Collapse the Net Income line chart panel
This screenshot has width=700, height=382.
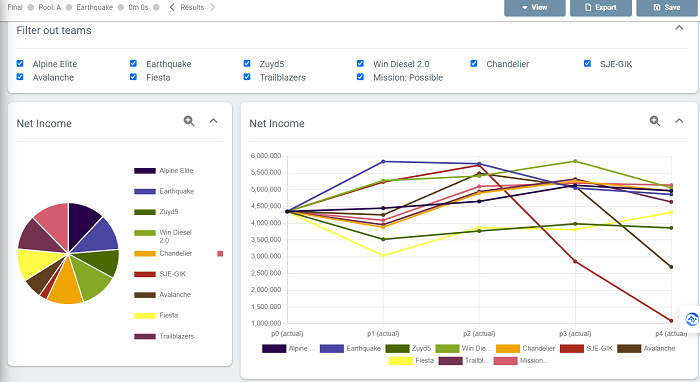(679, 121)
